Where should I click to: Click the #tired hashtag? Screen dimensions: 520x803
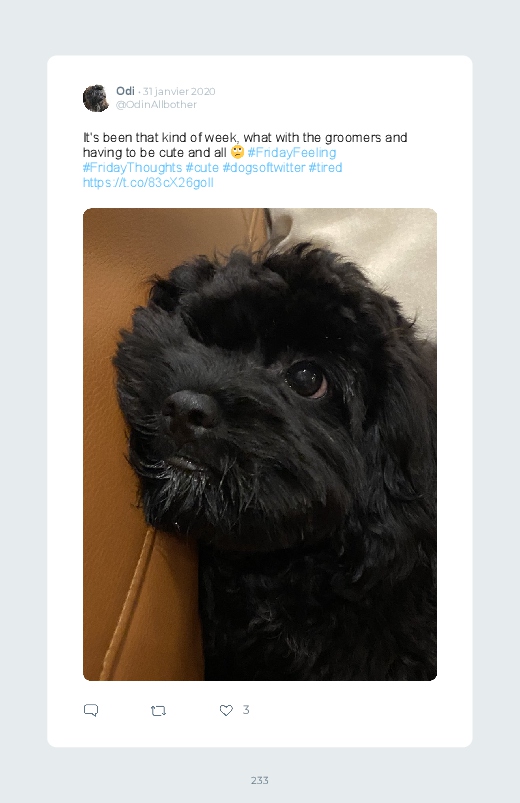click(x=325, y=167)
